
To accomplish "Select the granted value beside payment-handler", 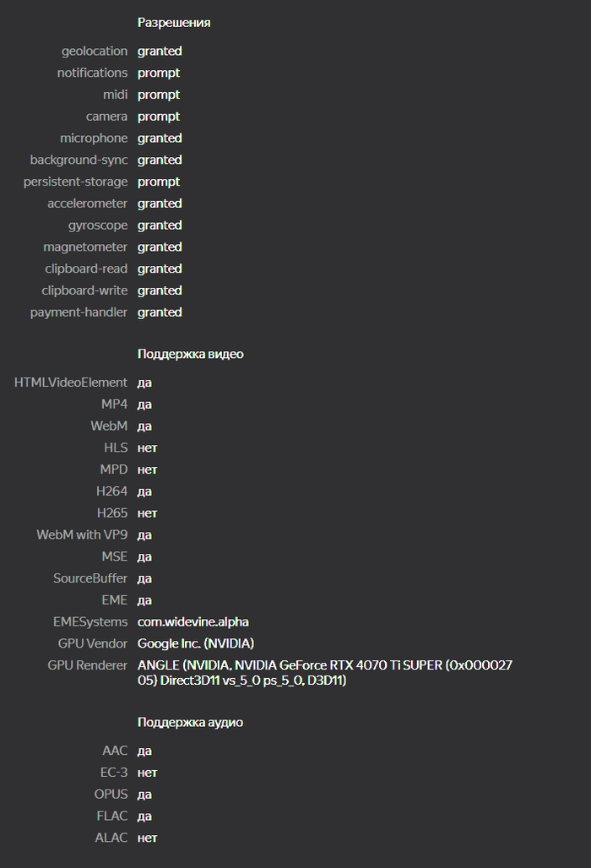I will tap(160, 312).
